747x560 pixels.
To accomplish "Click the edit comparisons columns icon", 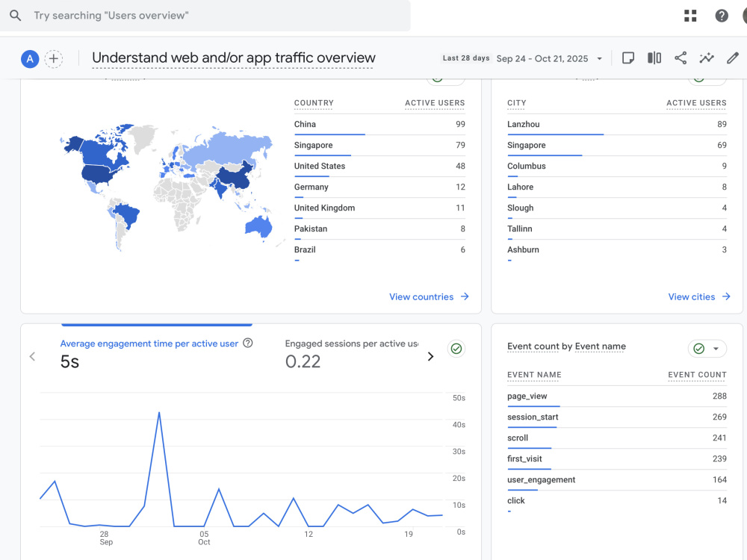I will [654, 58].
